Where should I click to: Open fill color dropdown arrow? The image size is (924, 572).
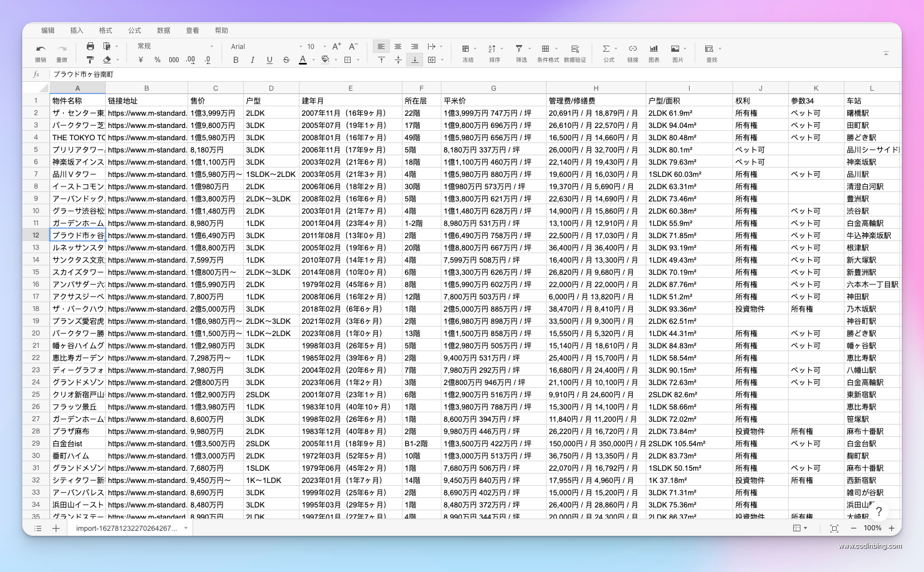click(x=336, y=60)
